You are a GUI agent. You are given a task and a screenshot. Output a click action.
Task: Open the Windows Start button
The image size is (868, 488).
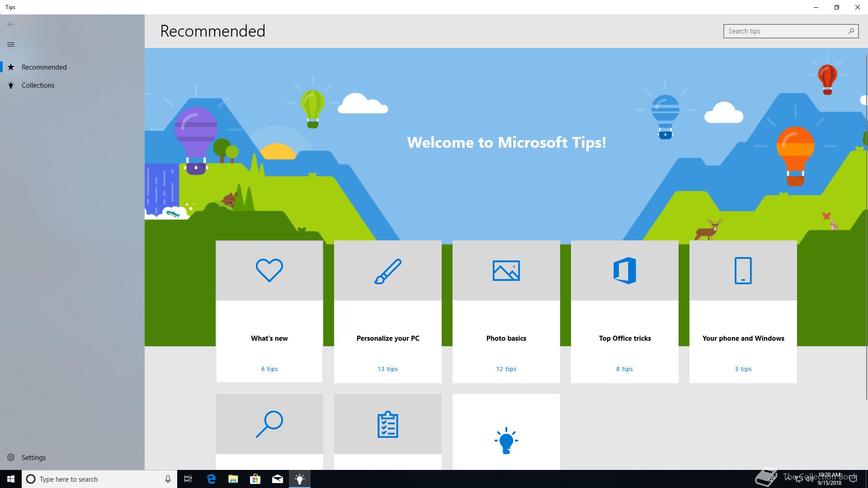(x=11, y=479)
